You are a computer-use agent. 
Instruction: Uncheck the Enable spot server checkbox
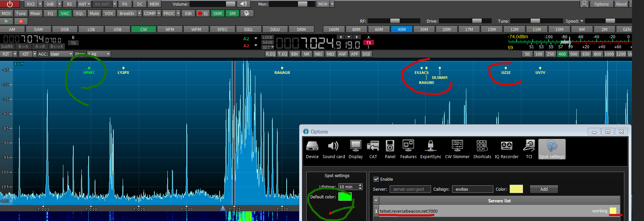point(376,179)
